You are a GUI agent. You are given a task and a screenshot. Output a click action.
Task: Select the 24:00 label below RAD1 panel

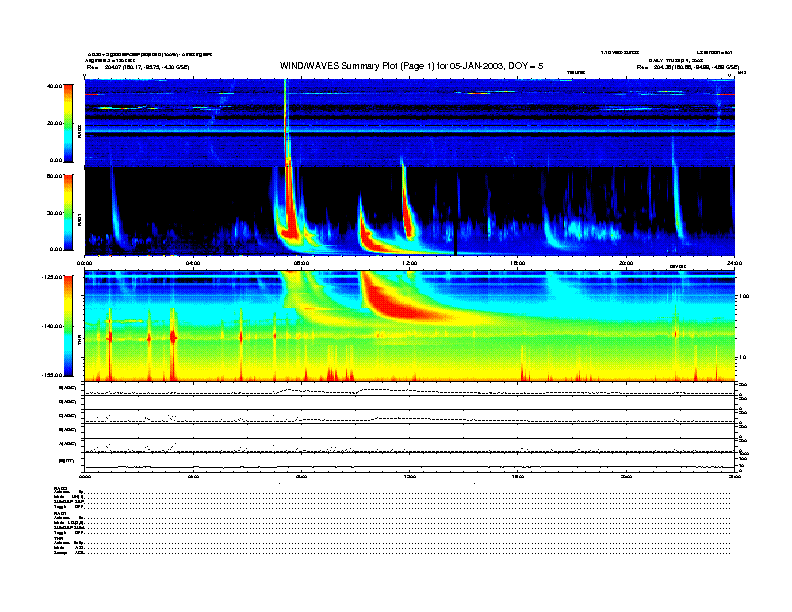coord(733,262)
